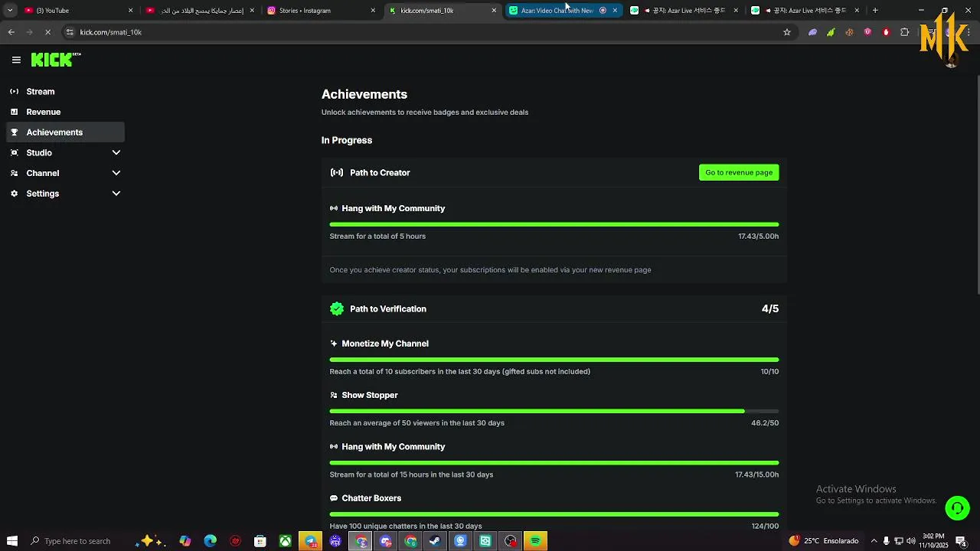The height and width of the screenshot is (551, 980).
Task: Close the Stories Instagram tab
Action: click(x=373, y=11)
